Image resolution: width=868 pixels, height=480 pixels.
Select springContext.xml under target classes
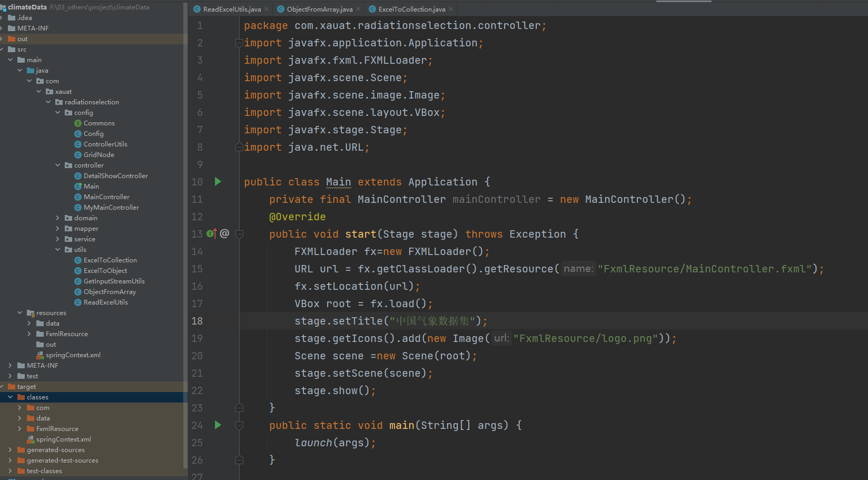coord(63,439)
